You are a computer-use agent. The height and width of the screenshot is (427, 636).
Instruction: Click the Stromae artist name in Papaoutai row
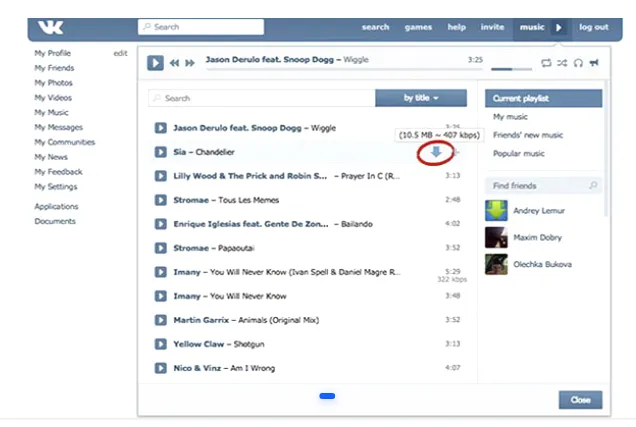coord(191,248)
